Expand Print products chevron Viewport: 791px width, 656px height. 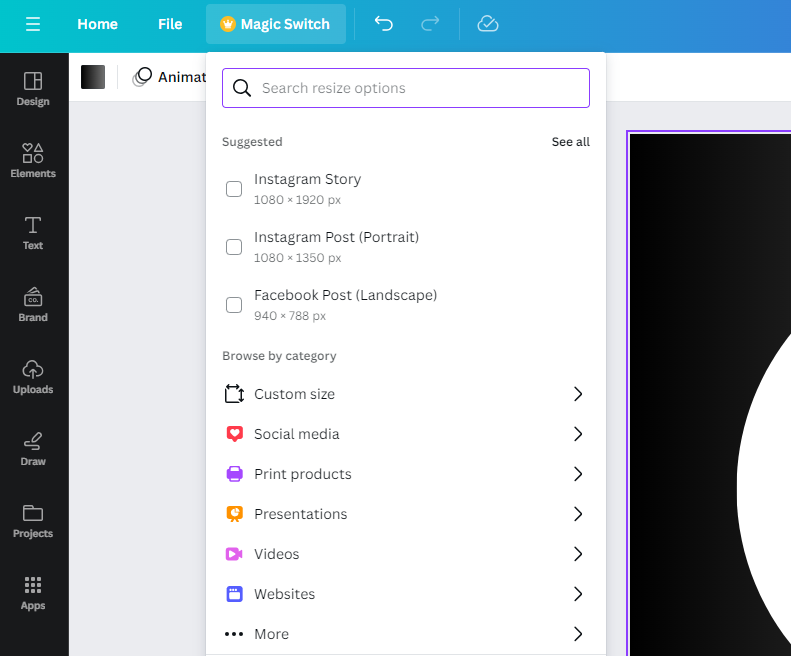click(x=578, y=474)
